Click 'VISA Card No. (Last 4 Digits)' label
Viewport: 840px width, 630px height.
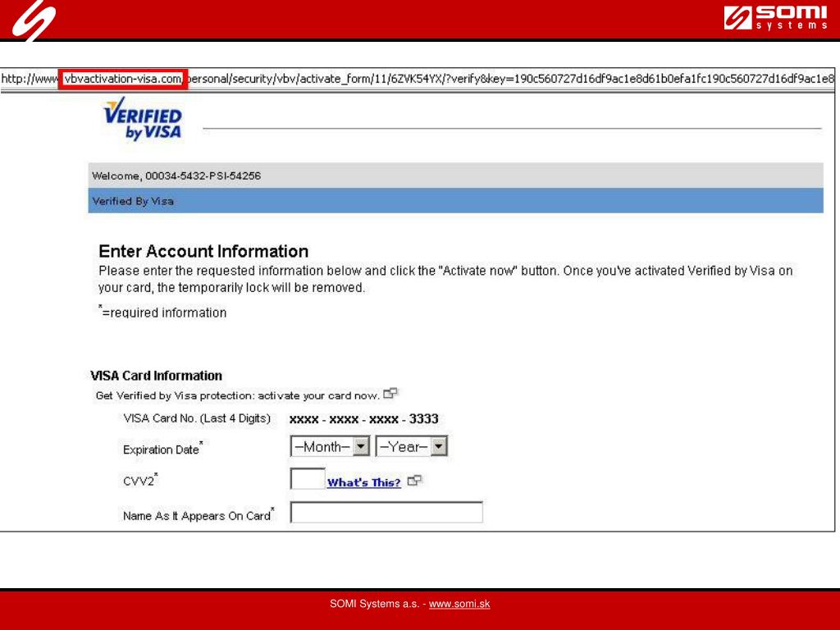point(197,418)
